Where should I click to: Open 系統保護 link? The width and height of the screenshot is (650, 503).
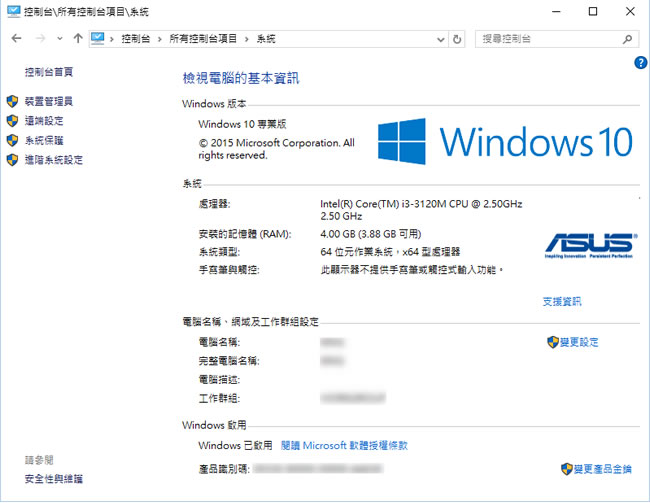point(44,140)
